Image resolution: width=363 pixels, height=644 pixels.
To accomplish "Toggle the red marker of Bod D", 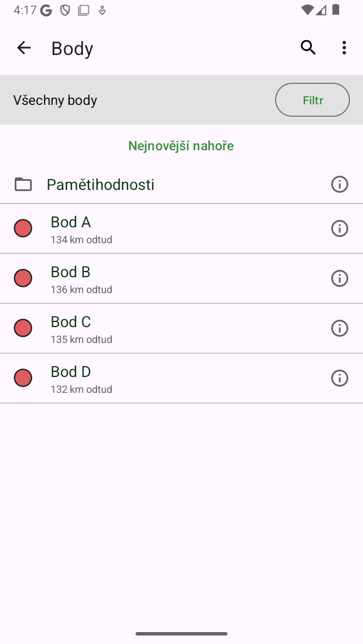I will pyautogui.click(x=23, y=378).
